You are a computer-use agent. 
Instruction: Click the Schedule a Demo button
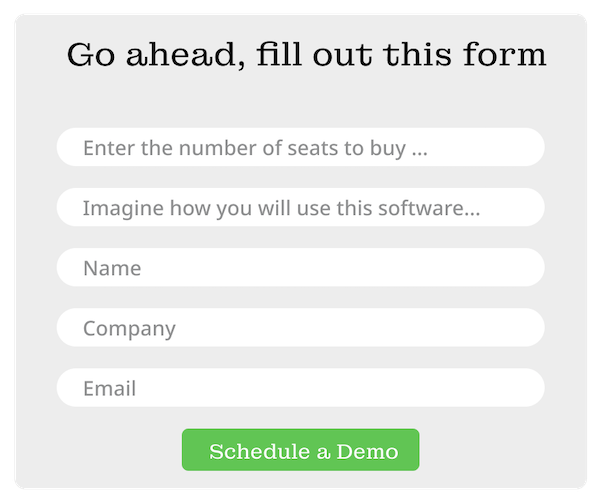tap(300, 450)
